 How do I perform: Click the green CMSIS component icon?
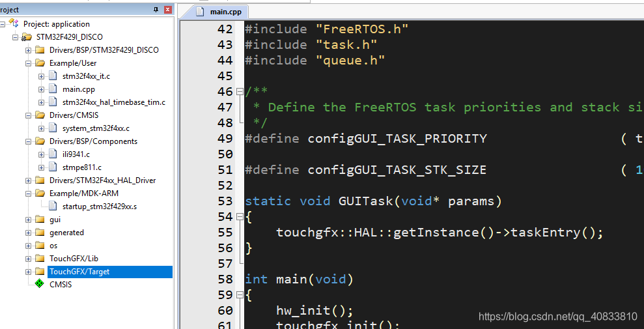pyautogui.click(x=40, y=284)
